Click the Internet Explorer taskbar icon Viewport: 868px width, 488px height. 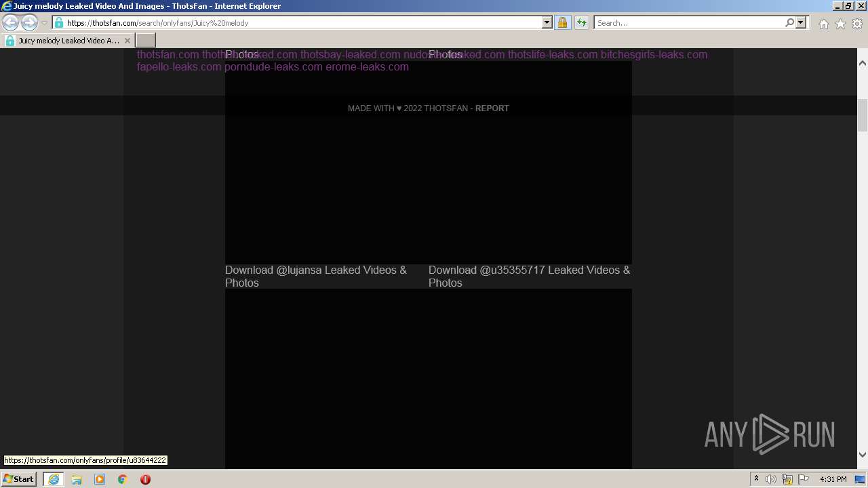click(x=53, y=479)
